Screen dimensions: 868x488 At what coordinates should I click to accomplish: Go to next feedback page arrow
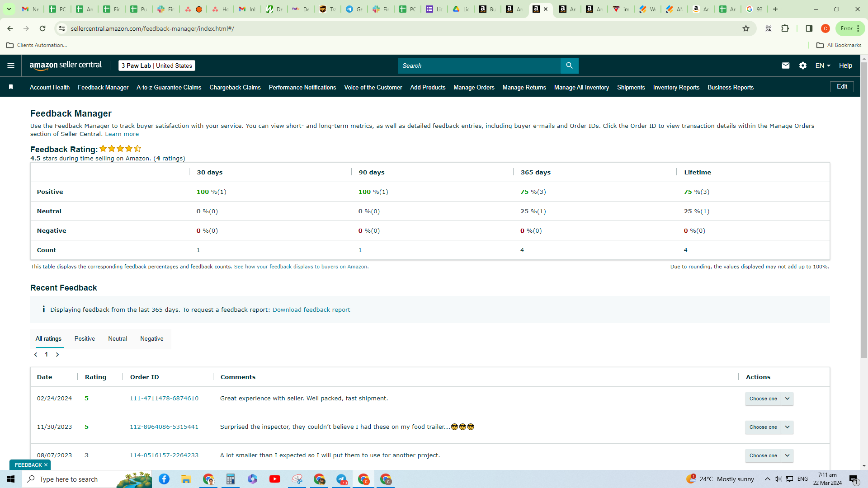pos(57,355)
